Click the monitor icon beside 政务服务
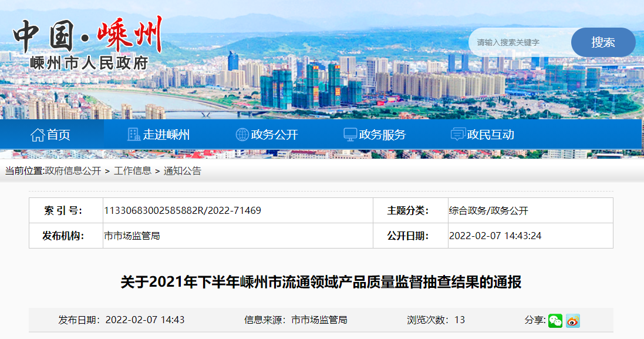The width and height of the screenshot is (644, 339). pos(350,135)
